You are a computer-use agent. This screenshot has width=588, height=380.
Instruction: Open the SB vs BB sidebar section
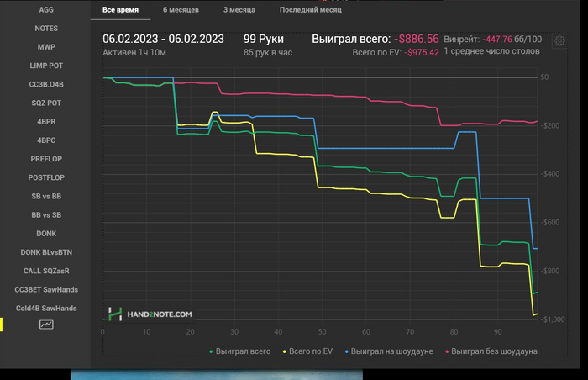[x=46, y=197]
